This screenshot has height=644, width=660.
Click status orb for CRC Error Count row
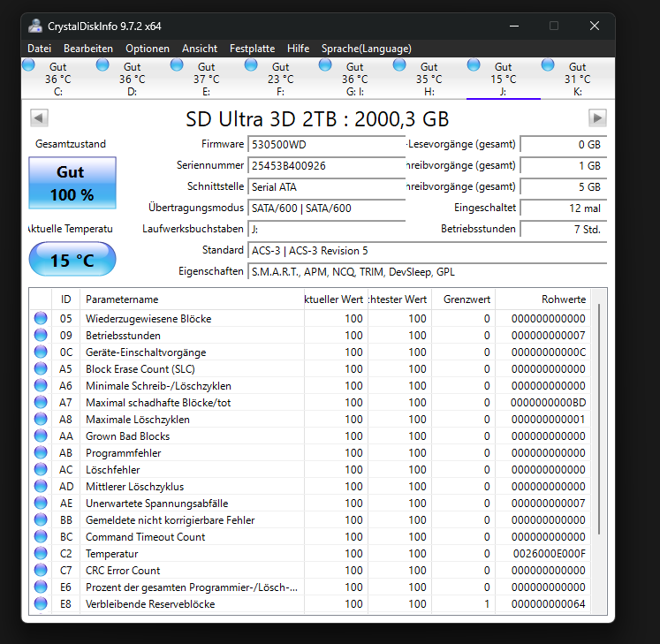coord(41,570)
